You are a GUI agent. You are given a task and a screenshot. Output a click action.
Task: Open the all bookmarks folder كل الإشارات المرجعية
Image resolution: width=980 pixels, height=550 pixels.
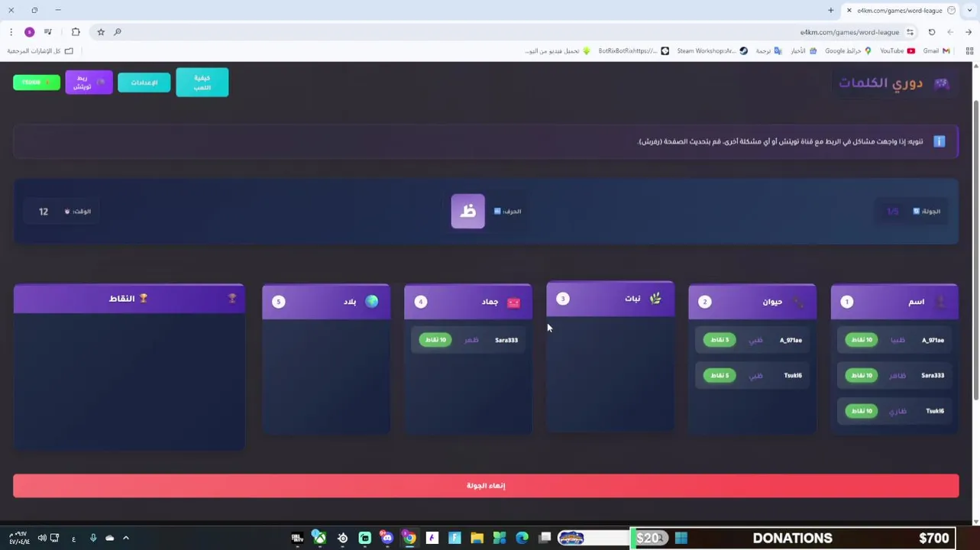[x=40, y=51]
